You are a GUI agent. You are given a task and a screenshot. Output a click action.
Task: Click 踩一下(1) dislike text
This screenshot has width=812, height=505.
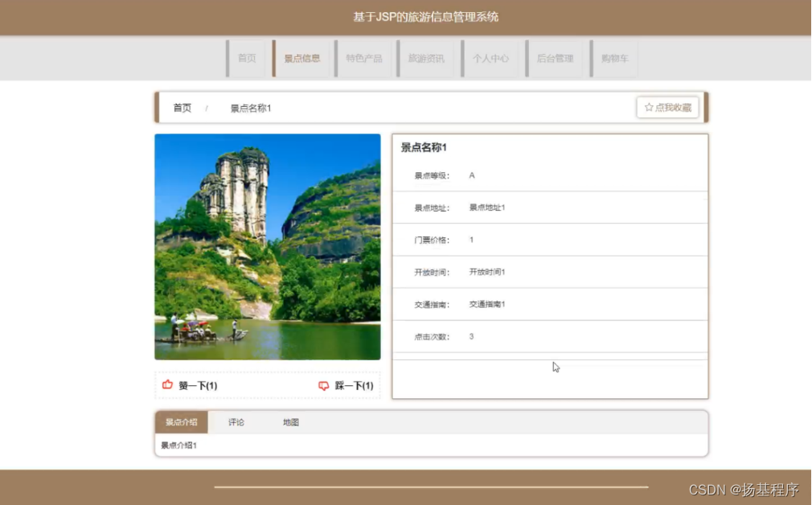pyautogui.click(x=355, y=386)
